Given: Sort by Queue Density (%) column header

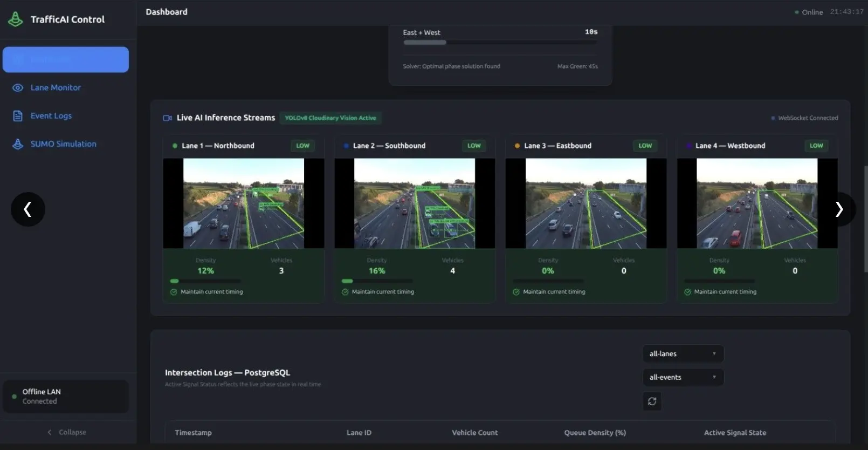Looking at the screenshot, I should pyautogui.click(x=595, y=433).
